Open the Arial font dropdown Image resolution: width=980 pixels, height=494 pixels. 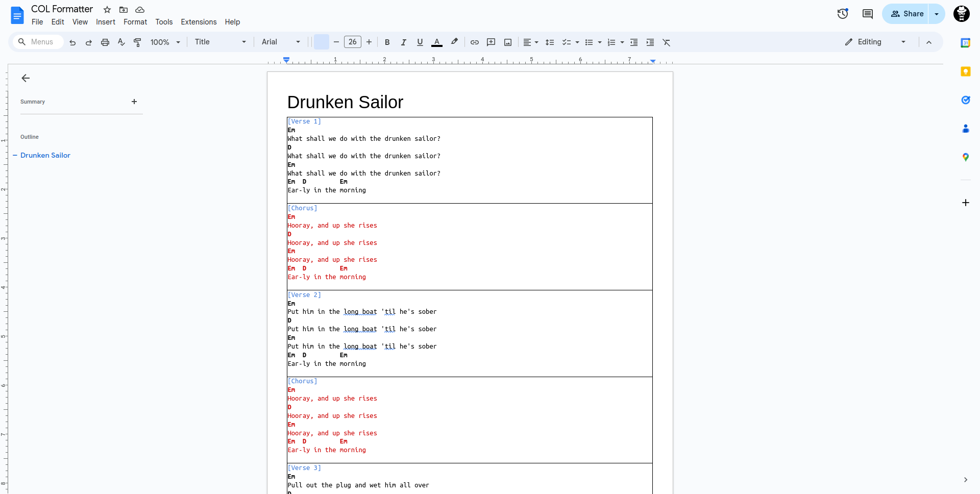[281, 42]
